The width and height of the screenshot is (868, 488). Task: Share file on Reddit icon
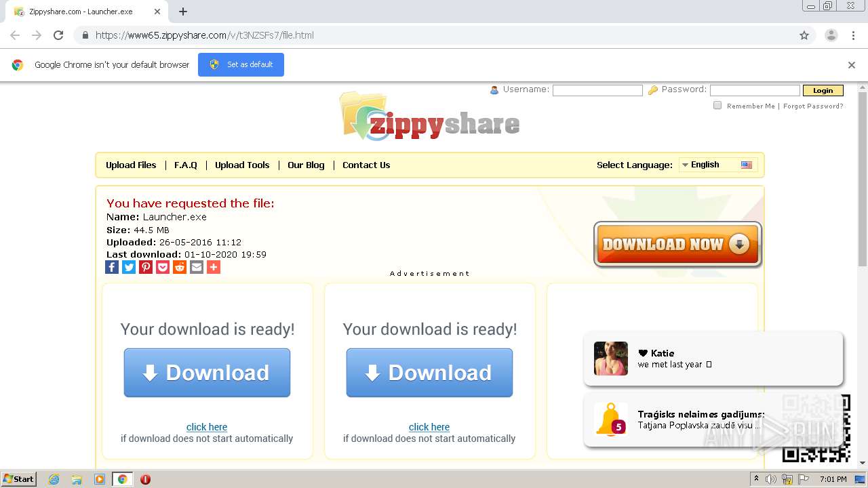(180, 267)
